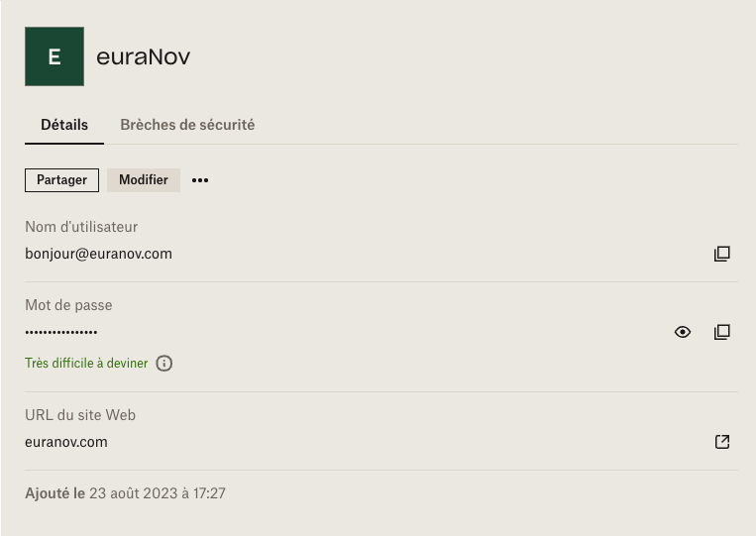Image resolution: width=756 pixels, height=536 pixels.
Task: Click the green E avatar tile
Action: 54,56
